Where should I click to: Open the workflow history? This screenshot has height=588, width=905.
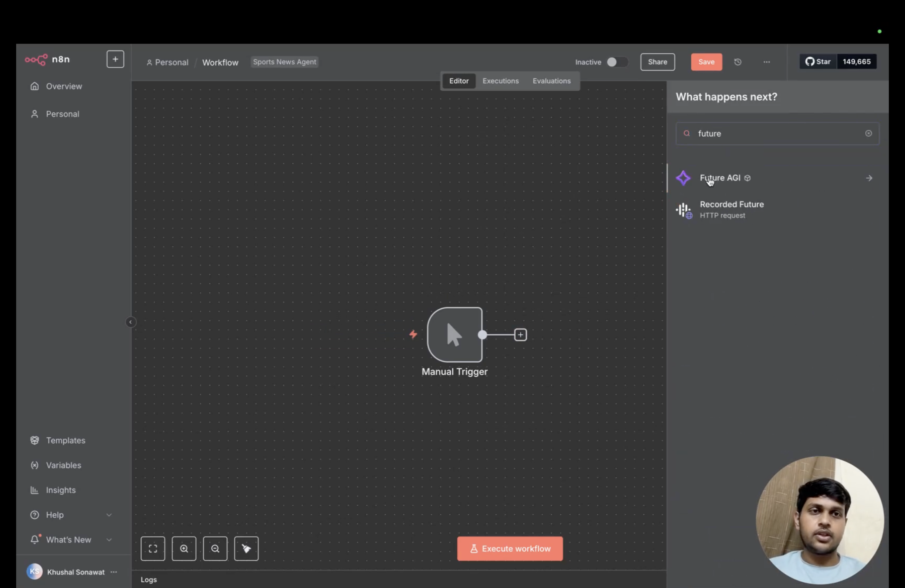[x=738, y=62]
